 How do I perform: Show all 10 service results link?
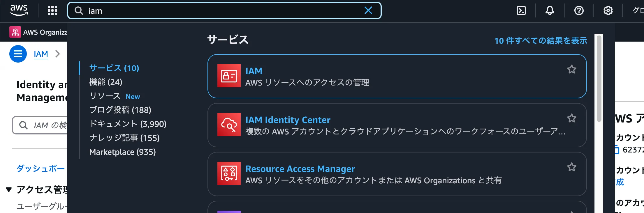[x=541, y=41]
